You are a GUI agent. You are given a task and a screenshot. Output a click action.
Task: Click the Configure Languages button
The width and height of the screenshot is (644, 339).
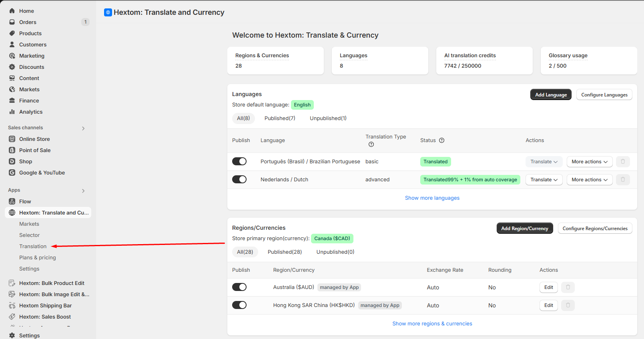tap(604, 95)
